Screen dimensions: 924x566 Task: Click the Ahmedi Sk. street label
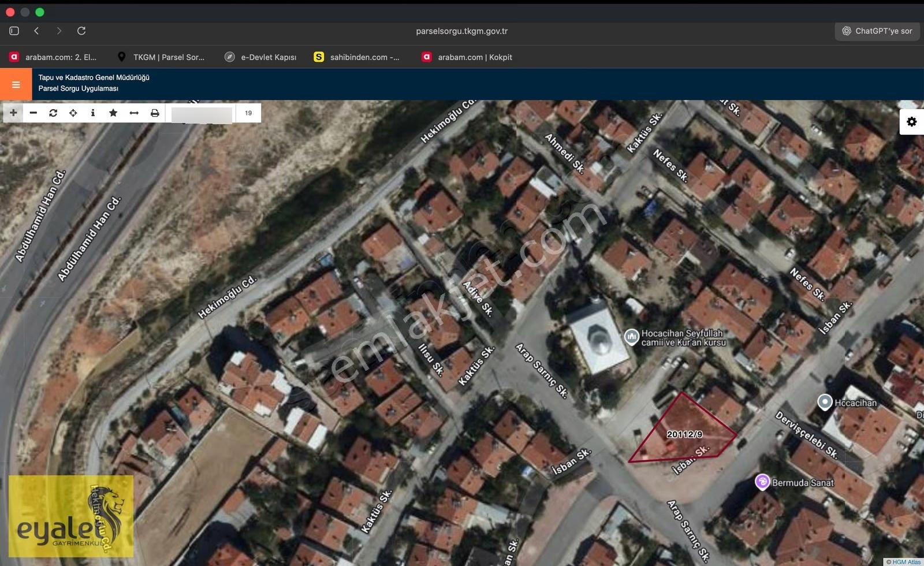(x=565, y=154)
